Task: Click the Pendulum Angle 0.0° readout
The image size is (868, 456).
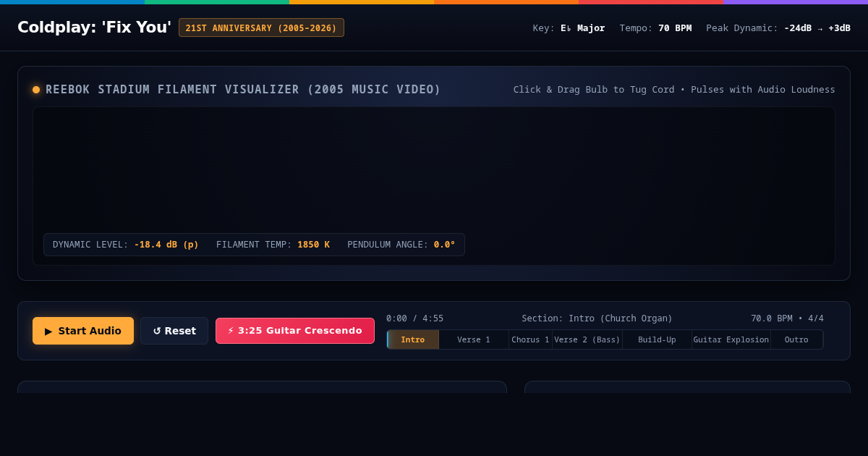Action: pyautogui.click(x=401, y=245)
